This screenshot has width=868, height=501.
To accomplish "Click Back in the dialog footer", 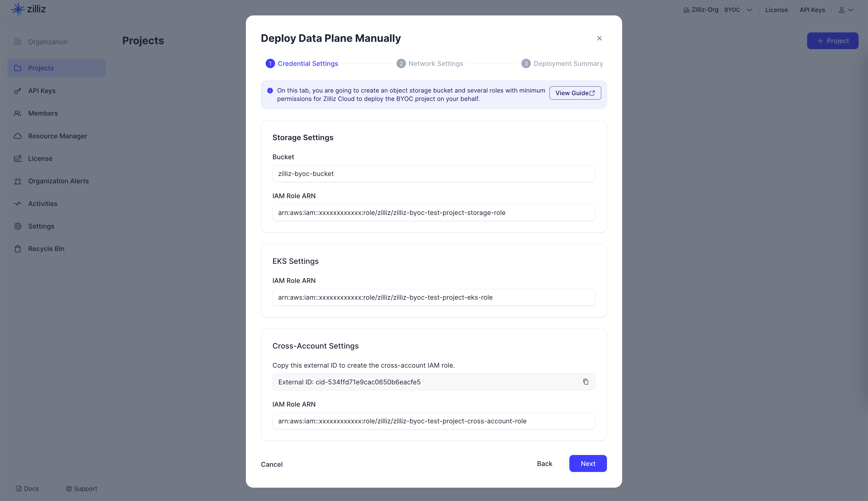I will tap(544, 464).
